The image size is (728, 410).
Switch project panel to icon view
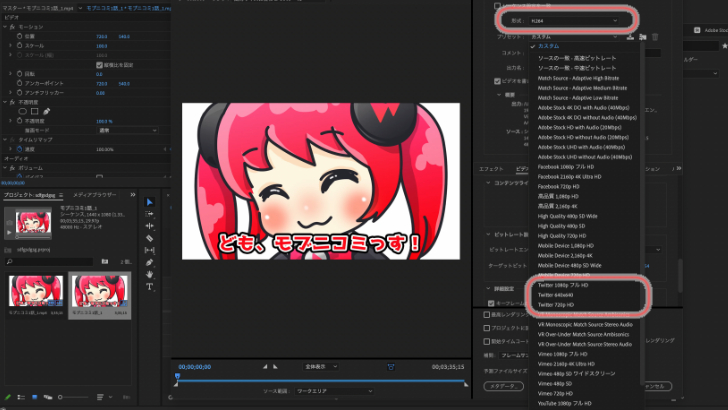pyautogui.click(x=34, y=397)
